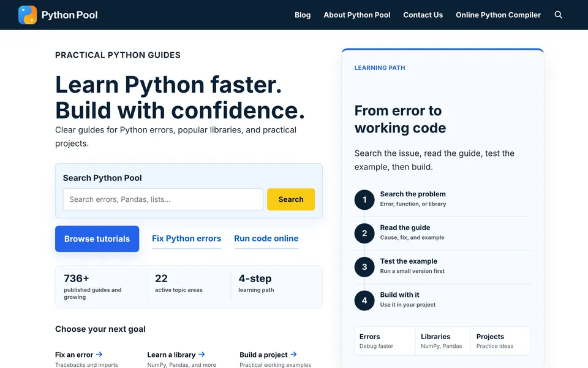Select the Errors card in learning path
This screenshot has width=588, height=368.
pyautogui.click(x=385, y=341)
